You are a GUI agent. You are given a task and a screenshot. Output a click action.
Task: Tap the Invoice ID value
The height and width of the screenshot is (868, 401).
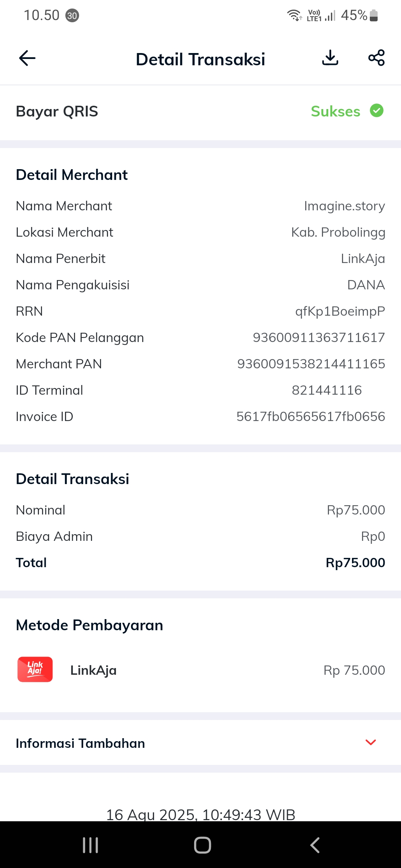(310, 417)
